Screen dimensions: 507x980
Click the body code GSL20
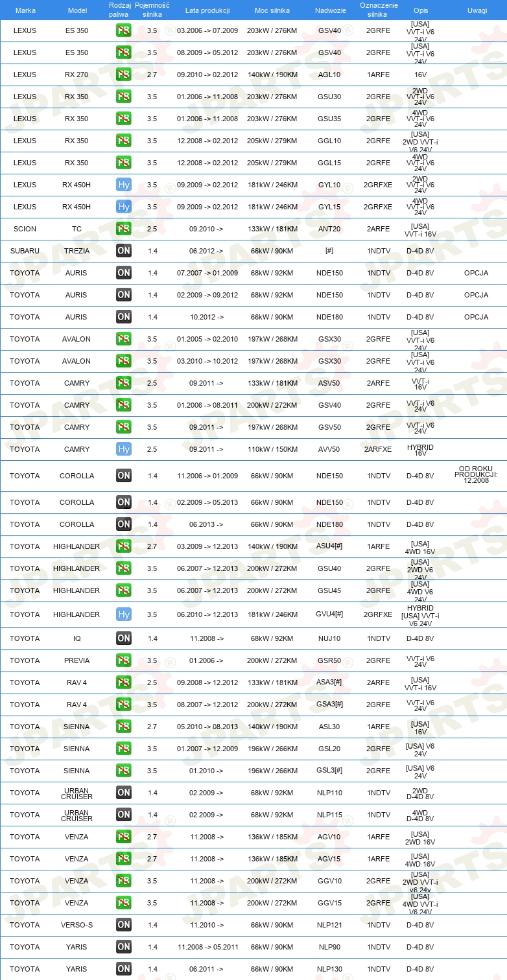329,749
